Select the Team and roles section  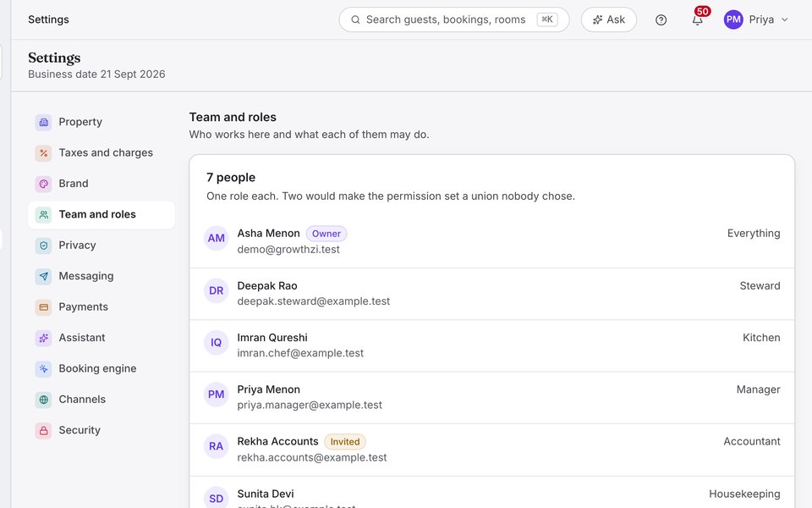coord(101,214)
